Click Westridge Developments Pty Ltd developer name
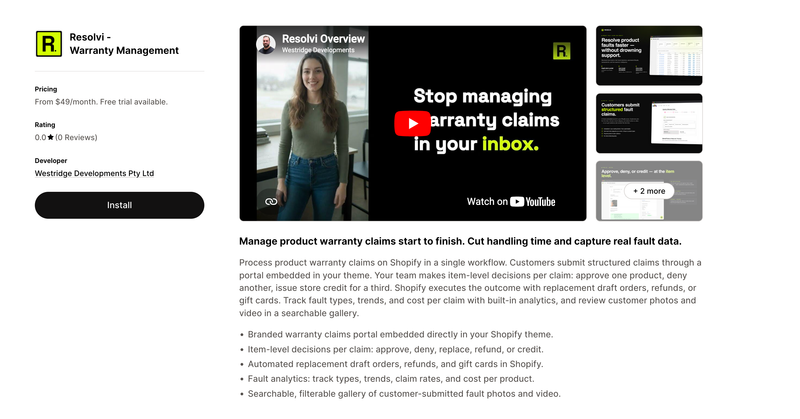800x419 pixels. 94,174
